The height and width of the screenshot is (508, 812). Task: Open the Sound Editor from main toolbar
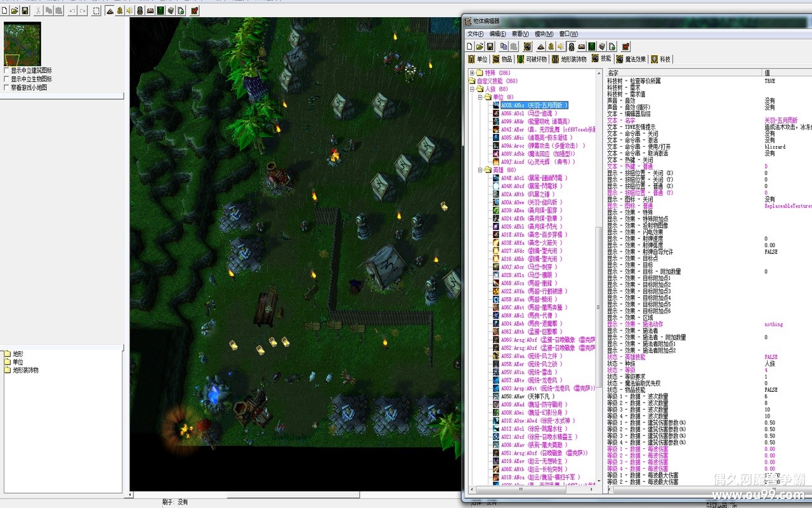tap(129, 11)
